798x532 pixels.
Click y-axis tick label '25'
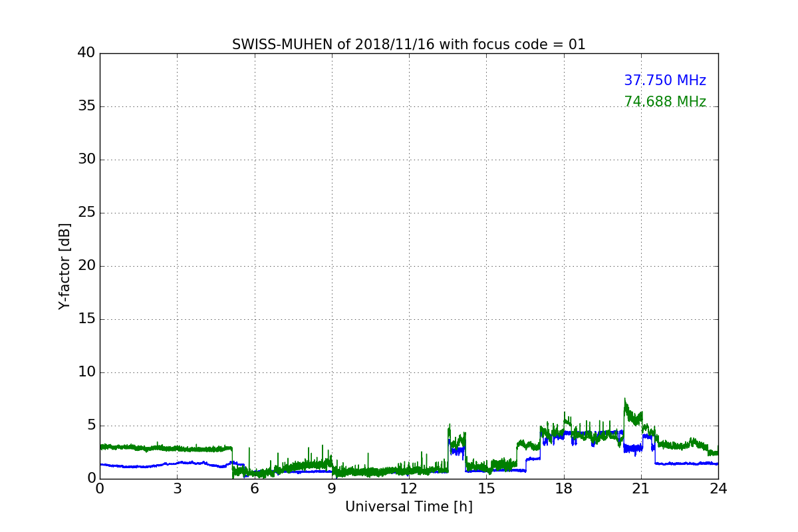(x=86, y=213)
